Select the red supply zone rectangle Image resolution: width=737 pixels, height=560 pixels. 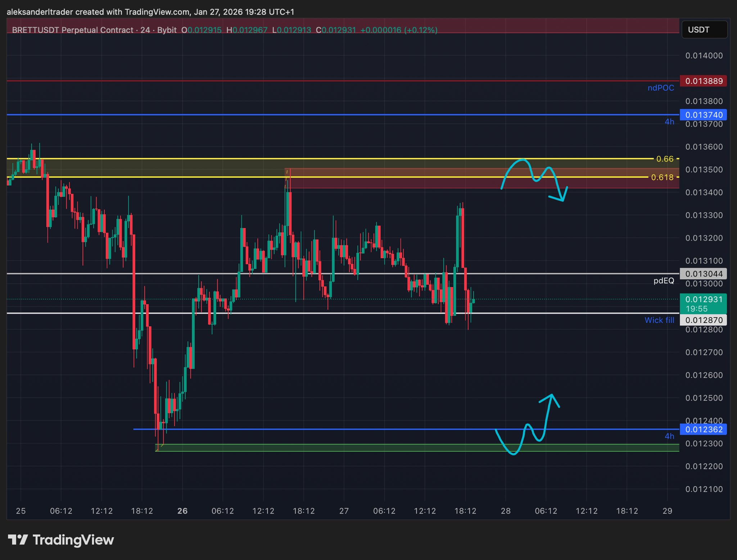pyautogui.click(x=396, y=183)
